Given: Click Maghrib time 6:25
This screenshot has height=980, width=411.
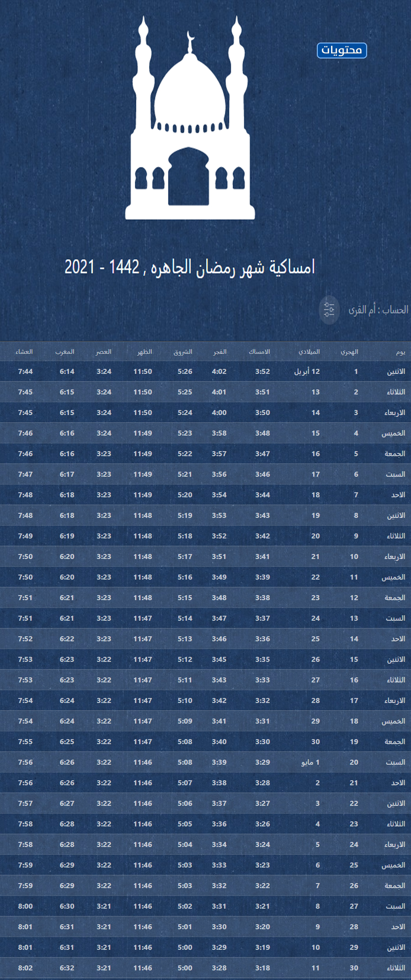Looking at the screenshot, I should coord(67,742).
